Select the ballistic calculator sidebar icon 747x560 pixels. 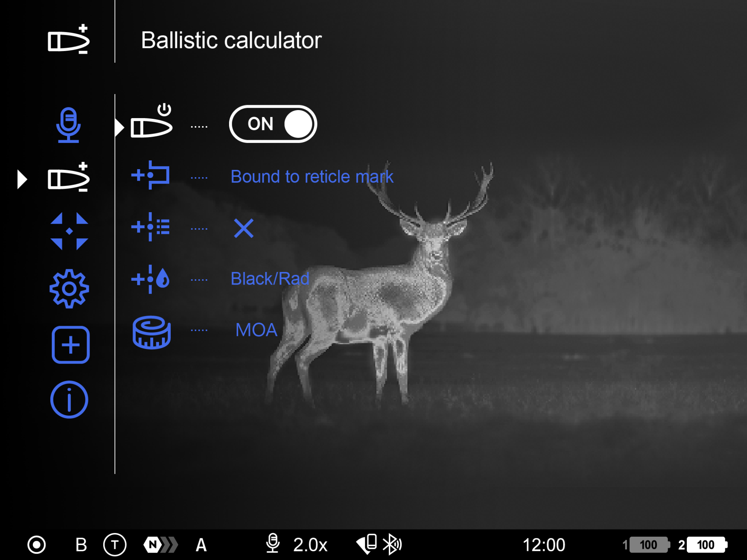[69, 178]
